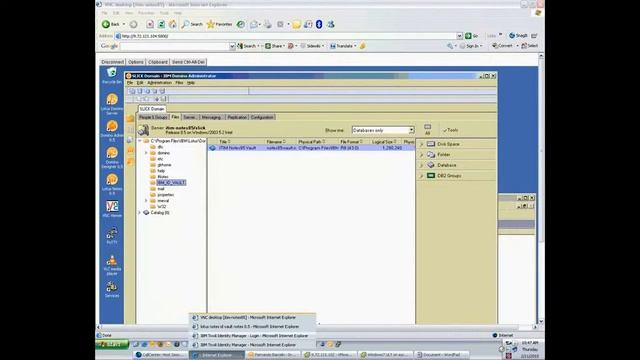Select the mail folder in tree
640x360 pixels.
tap(161, 189)
